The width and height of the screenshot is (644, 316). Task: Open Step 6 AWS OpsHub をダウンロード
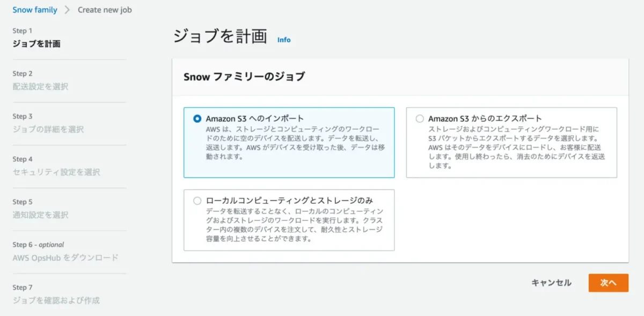point(65,258)
